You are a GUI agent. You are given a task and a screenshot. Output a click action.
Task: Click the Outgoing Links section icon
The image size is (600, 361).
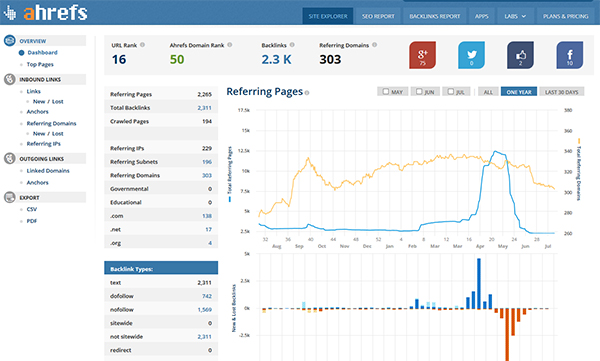10,158
